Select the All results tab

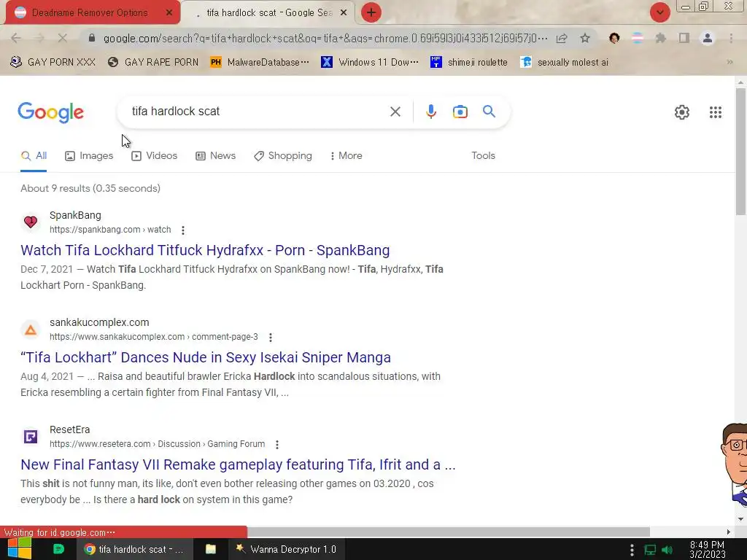click(34, 156)
